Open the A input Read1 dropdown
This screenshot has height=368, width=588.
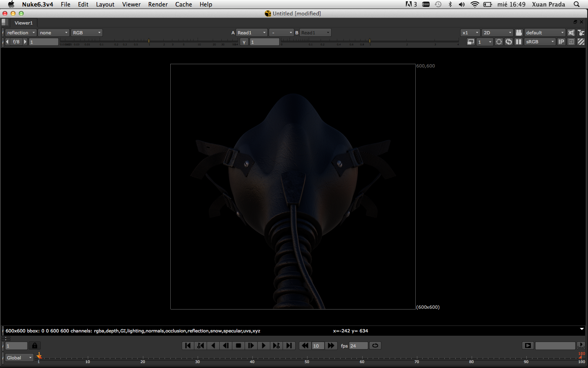[252, 33]
